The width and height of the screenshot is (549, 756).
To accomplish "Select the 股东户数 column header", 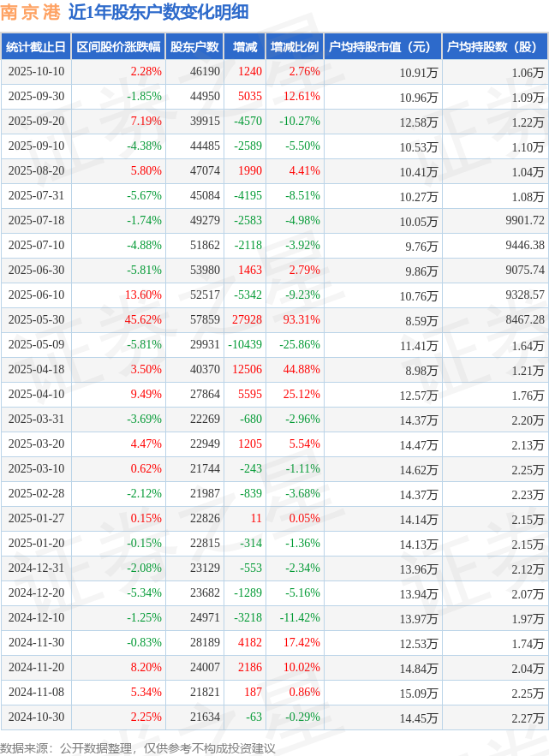I will [194, 47].
